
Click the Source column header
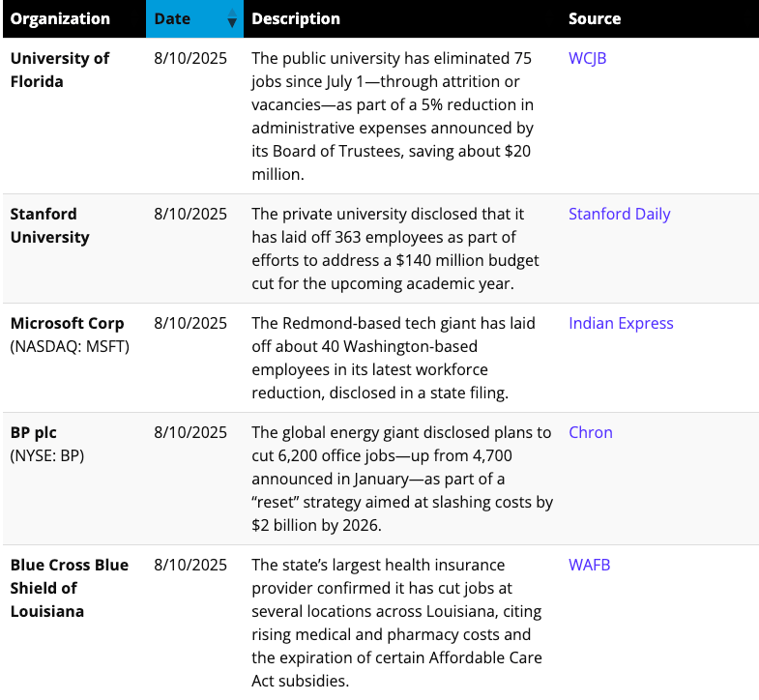pos(595,19)
